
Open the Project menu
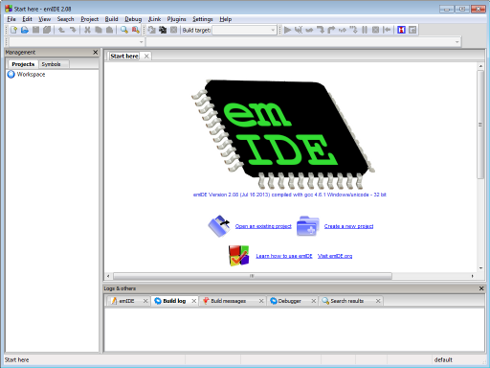point(89,19)
